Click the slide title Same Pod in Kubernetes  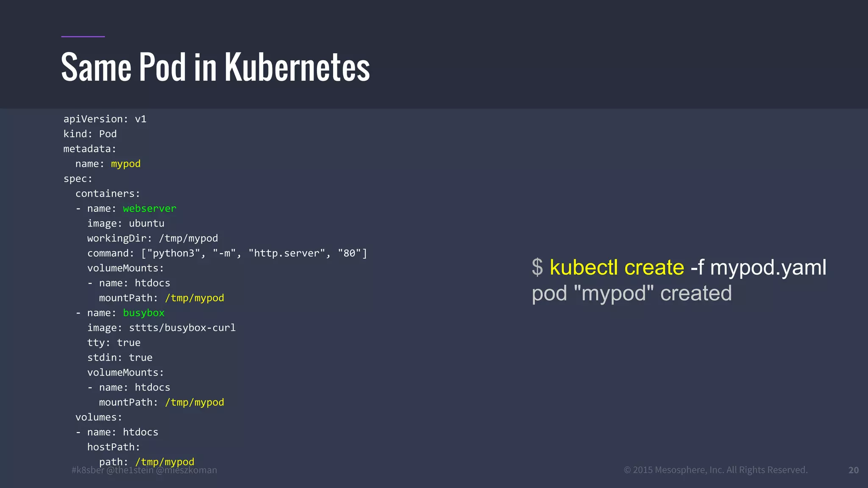pos(215,67)
